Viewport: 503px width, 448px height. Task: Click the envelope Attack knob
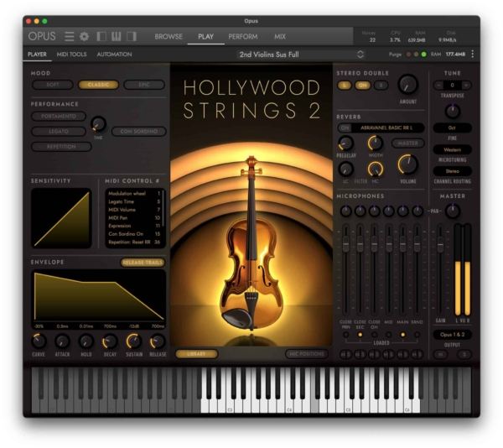tap(63, 341)
